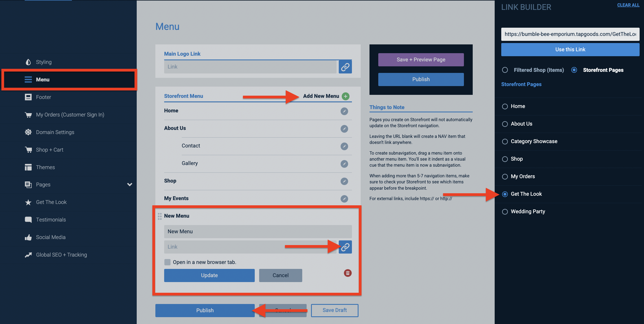Open link builder for Main Logo Link
This screenshot has height=324, width=644.
pos(345,67)
